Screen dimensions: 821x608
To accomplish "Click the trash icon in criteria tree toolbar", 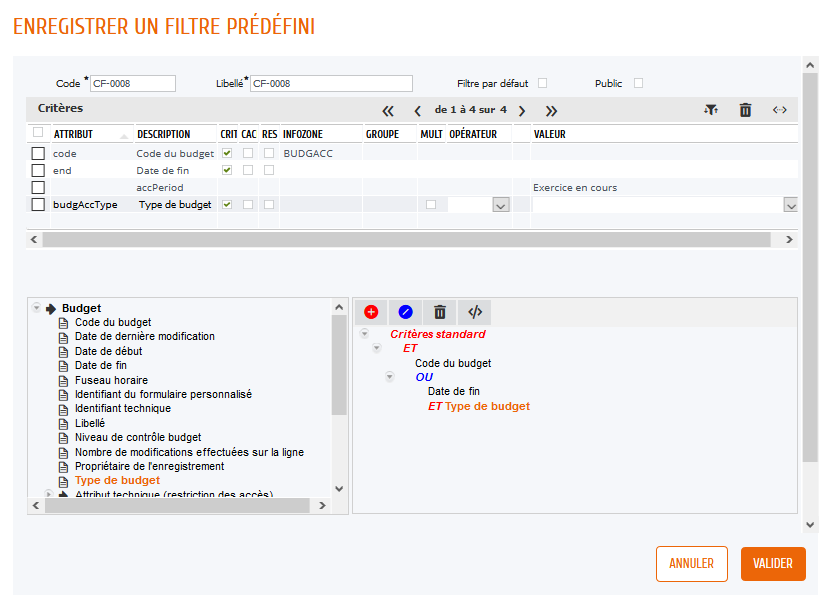I will pos(440,312).
